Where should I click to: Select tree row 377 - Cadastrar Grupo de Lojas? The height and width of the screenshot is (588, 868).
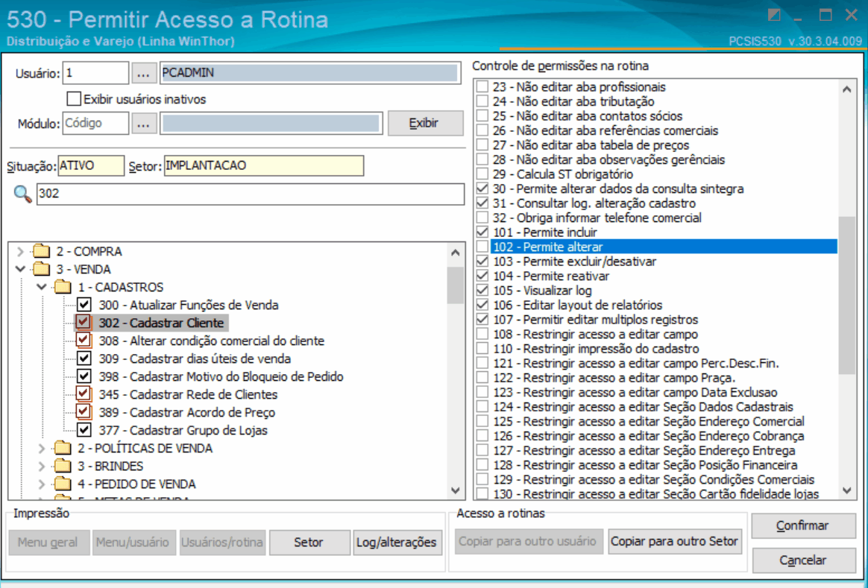[183, 430]
